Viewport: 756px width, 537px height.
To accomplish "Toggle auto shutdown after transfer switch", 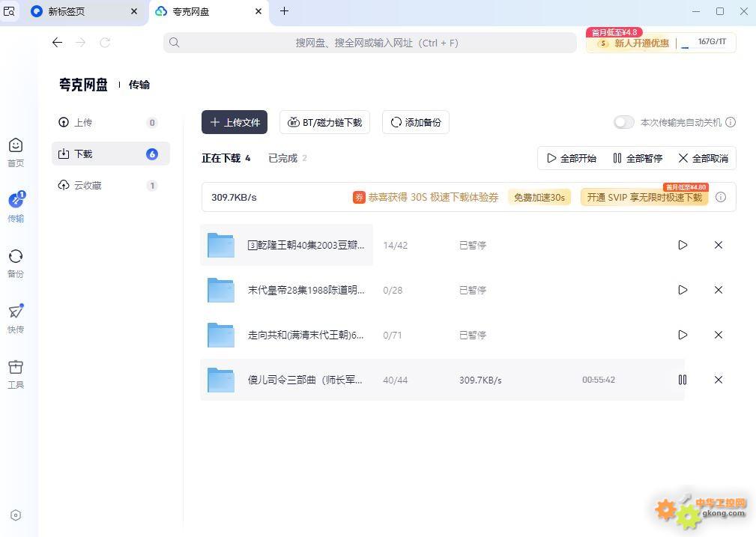I will (623, 122).
